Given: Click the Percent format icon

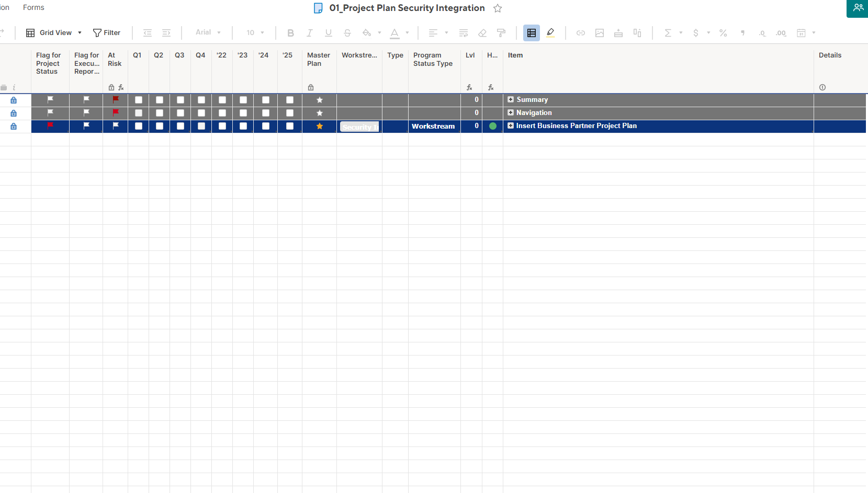Looking at the screenshot, I should (x=723, y=33).
